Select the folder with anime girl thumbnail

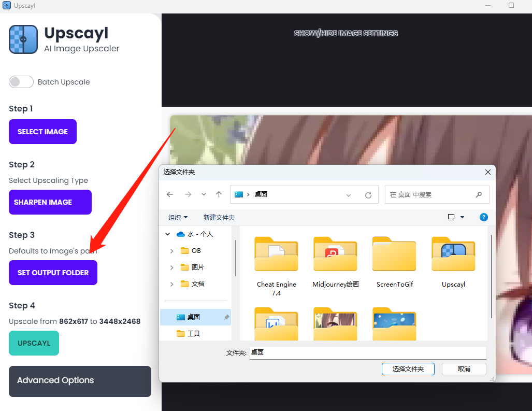pyautogui.click(x=335, y=323)
